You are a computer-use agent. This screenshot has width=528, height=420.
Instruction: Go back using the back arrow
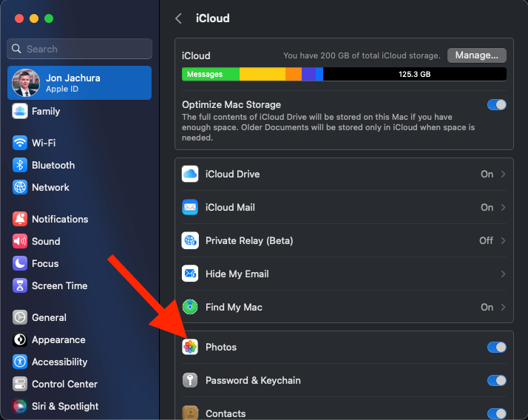click(x=178, y=18)
